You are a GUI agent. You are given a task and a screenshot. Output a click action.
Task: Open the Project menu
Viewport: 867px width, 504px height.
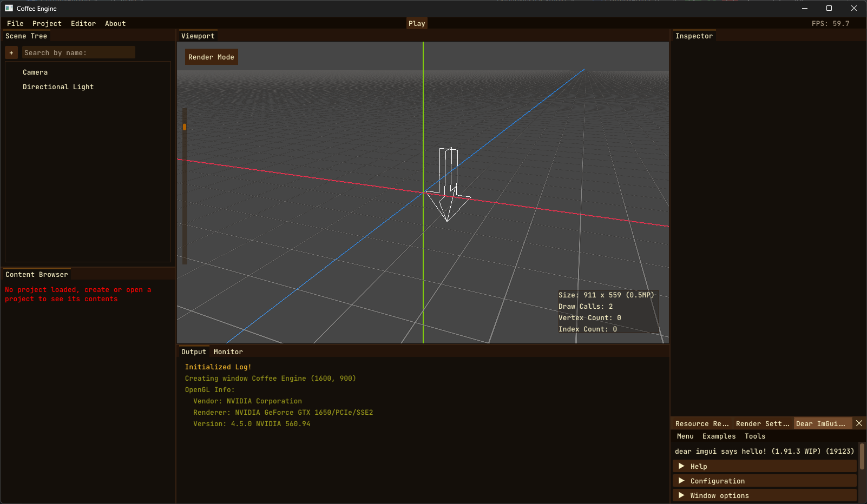pos(47,23)
